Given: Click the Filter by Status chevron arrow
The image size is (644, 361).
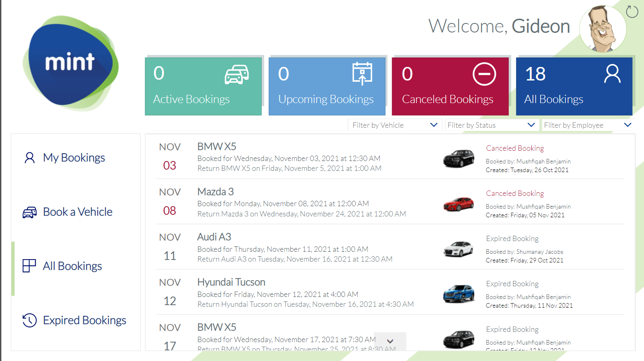Looking at the screenshot, I should [x=531, y=125].
